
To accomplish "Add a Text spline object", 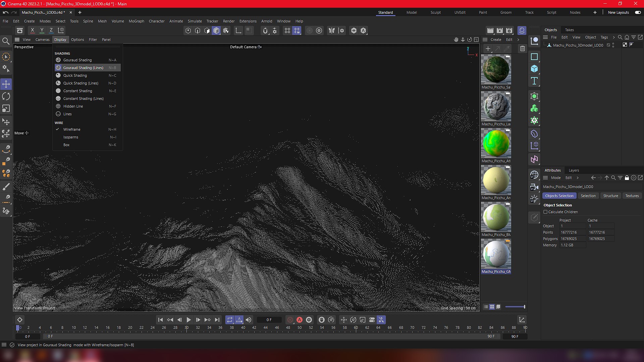I will (534, 81).
